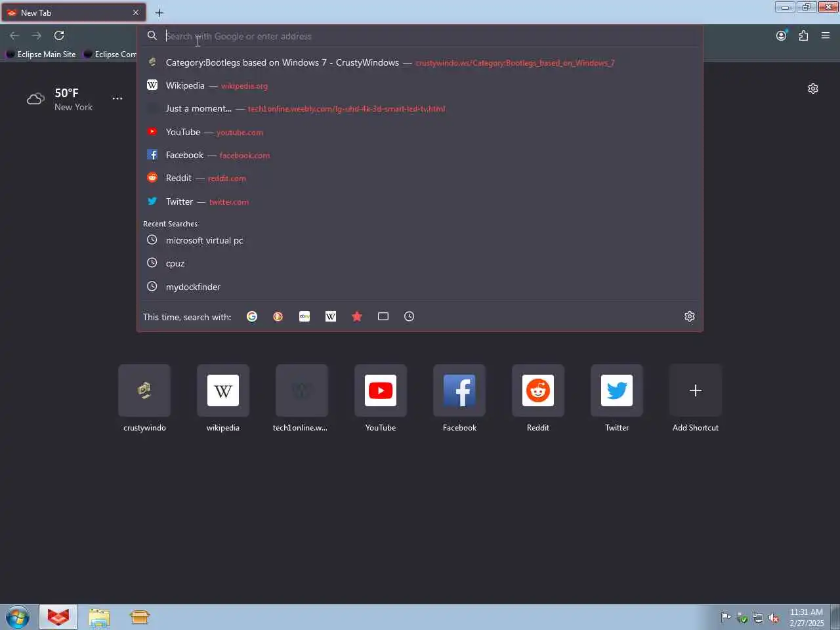The width and height of the screenshot is (840, 630).
Task: Go back to previous page
Action: tap(14, 35)
